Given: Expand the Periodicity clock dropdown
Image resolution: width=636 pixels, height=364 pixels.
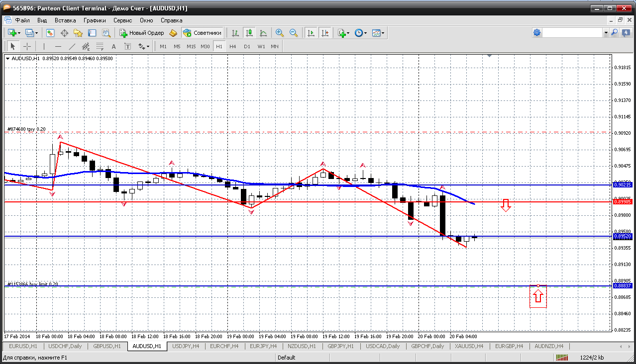Looking at the screenshot, I should click(x=361, y=33).
